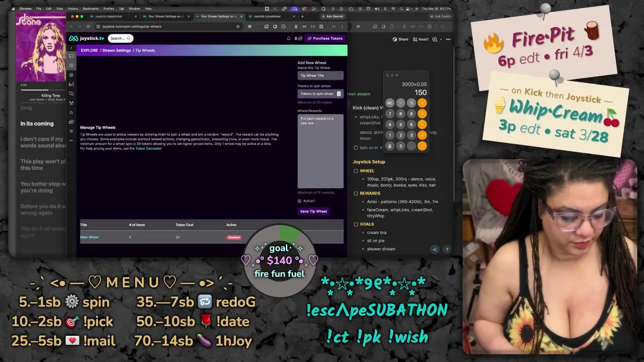Open History menu in menu bar
The width and height of the screenshot is (644, 362).
(73, 9)
